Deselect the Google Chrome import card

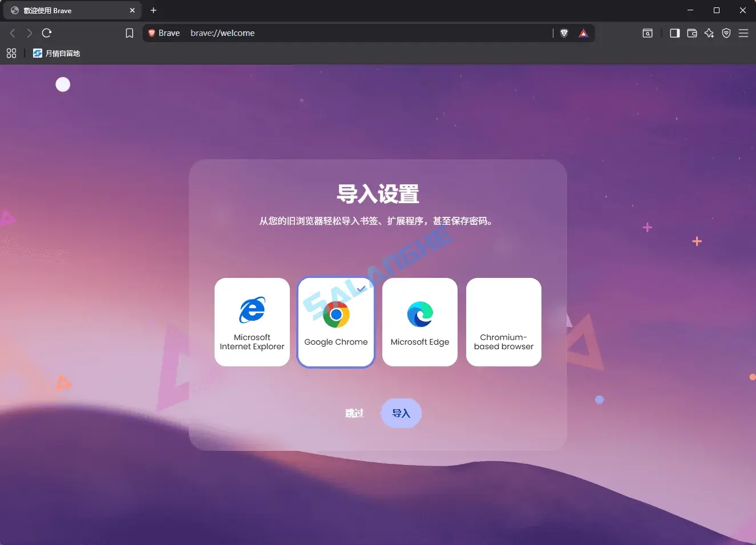coord(335,322)
